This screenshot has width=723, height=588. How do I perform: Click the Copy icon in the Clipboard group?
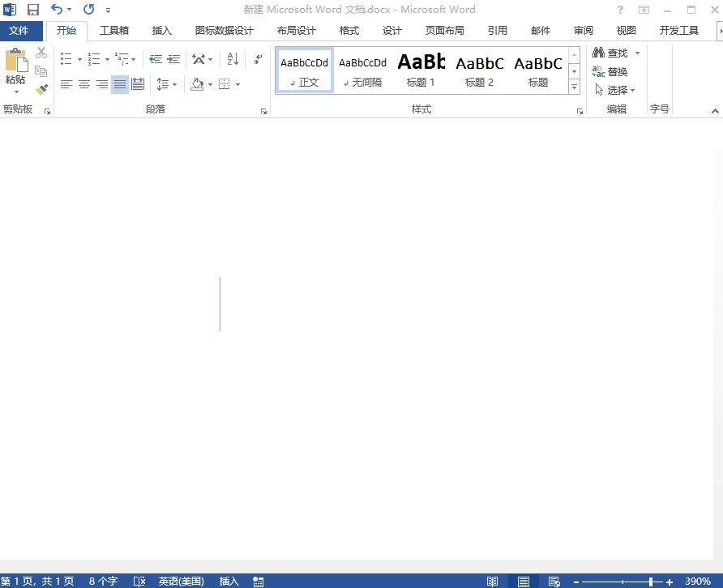(x=41, y=71)
